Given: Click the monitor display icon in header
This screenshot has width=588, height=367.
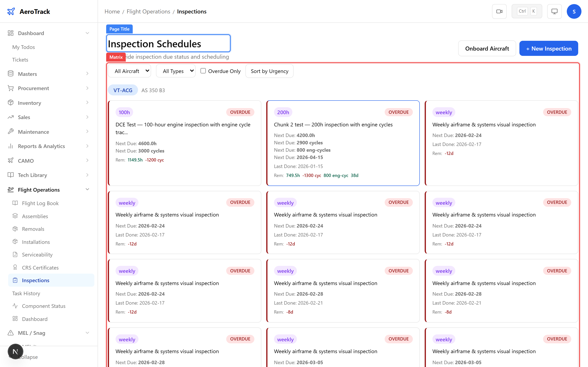Looking at the screenshot, I should [x=554, y=11].
